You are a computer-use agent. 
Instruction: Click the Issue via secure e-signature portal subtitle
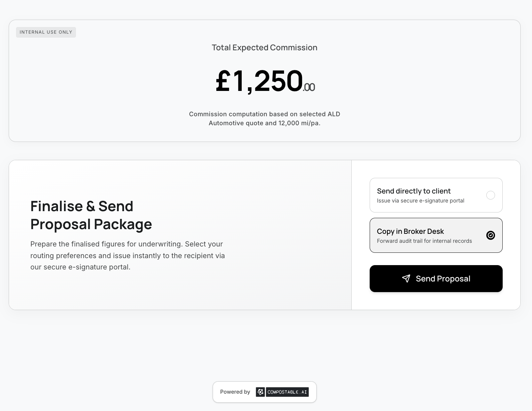(x=421, y=201)
